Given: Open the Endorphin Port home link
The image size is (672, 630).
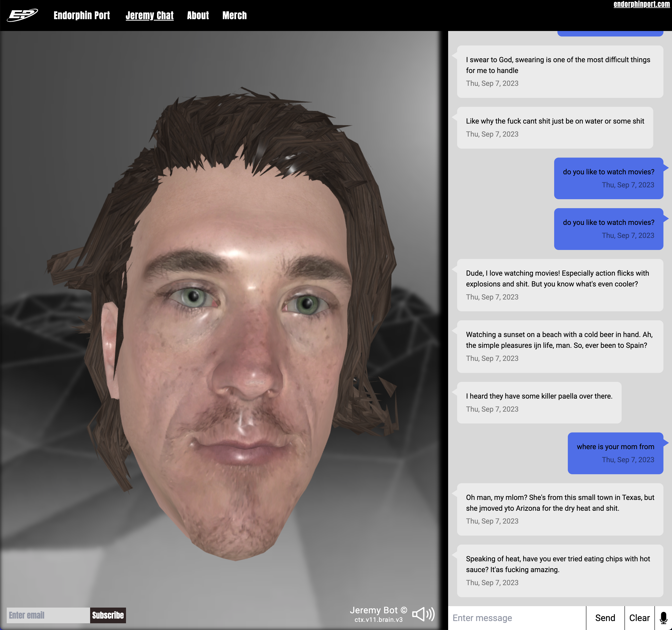Looking at the screenshot, I should 82,15.
